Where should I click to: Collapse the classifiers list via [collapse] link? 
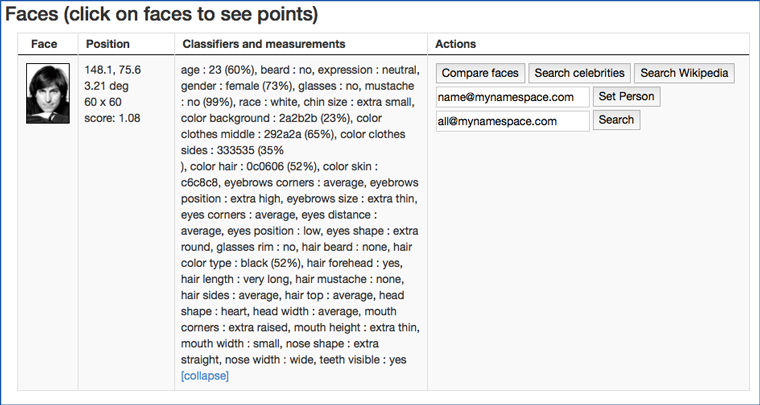205,376
